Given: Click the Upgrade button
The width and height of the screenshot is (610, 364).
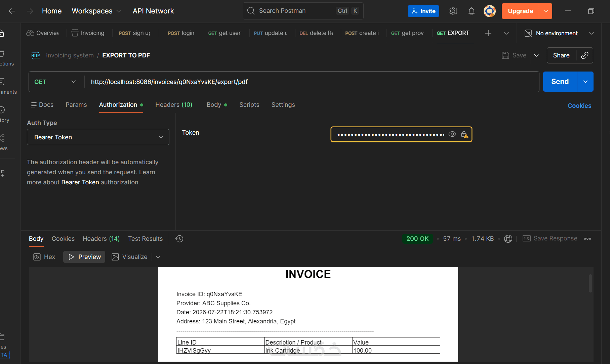Looking at the screenshot, I should tap(520, 11).
